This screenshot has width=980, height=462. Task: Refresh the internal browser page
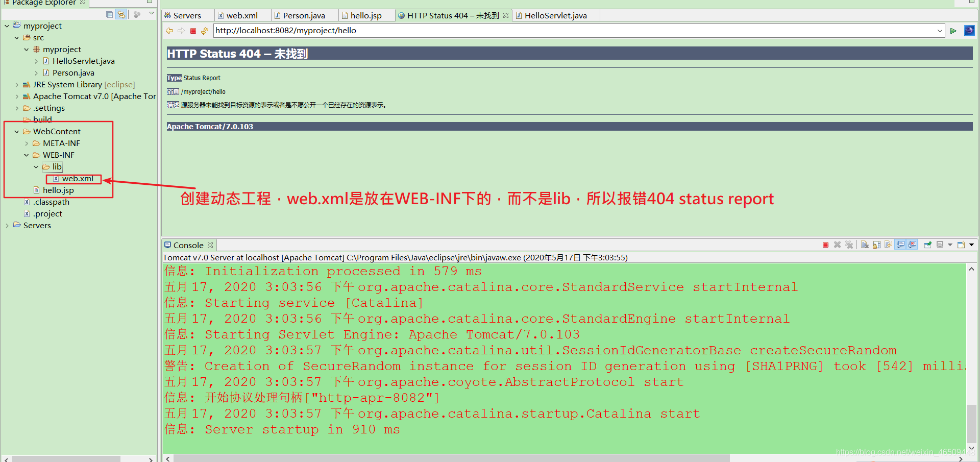(205, 31)
